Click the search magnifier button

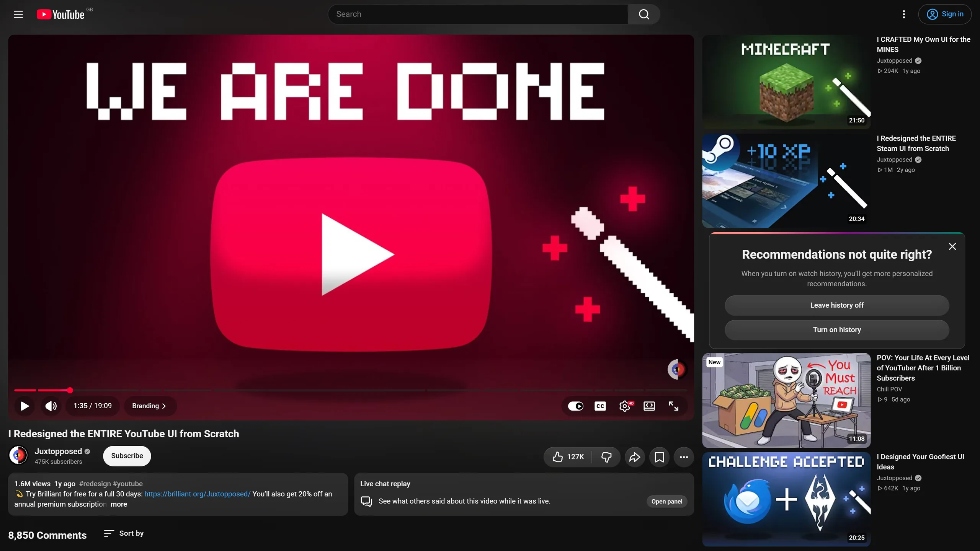[644, 14]
